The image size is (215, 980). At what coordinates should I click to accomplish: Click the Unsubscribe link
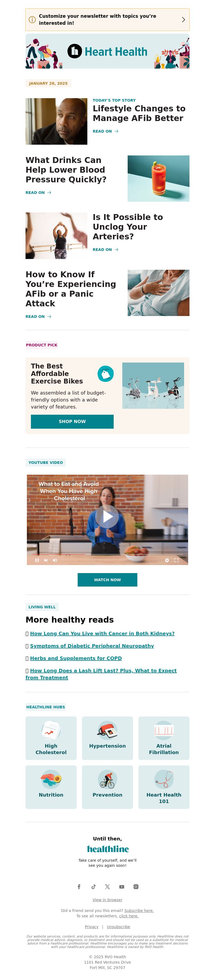[119, 927]
